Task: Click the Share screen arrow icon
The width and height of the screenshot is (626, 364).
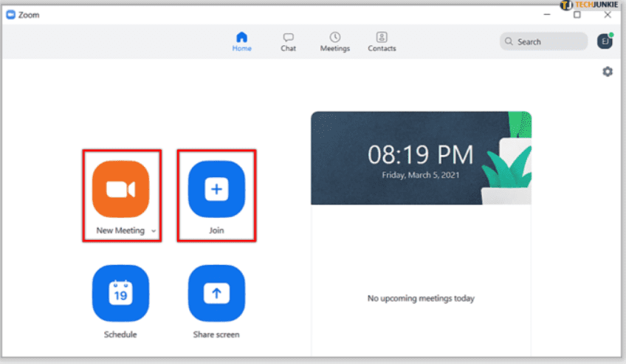Action: [216, 293]
